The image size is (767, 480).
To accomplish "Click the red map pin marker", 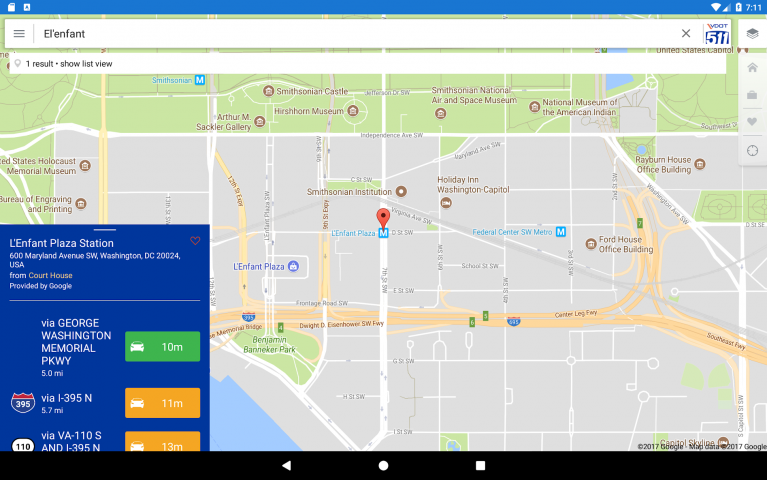I will click(383, 218).
